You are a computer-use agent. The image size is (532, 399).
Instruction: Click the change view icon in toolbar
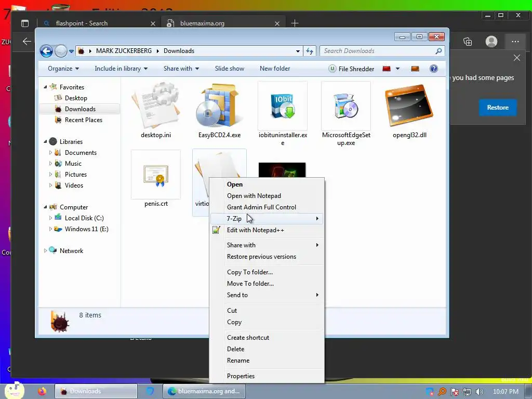coord(387,69)
